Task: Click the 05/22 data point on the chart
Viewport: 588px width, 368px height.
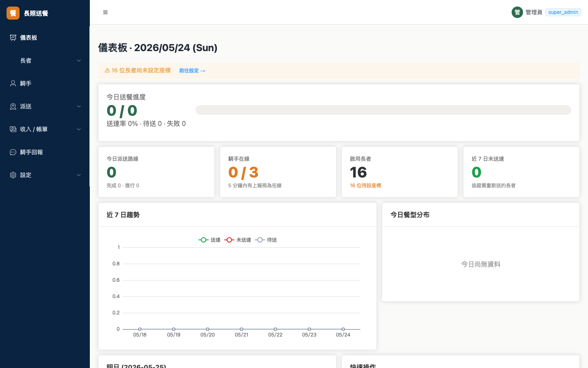Action: click(275, 329)
